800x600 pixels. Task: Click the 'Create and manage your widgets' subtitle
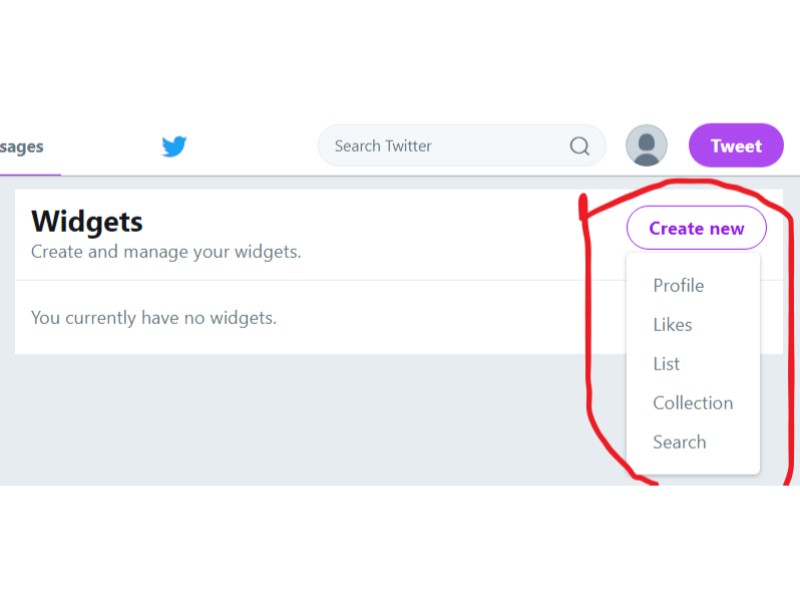pyautogui.click(x=166, y=252)
